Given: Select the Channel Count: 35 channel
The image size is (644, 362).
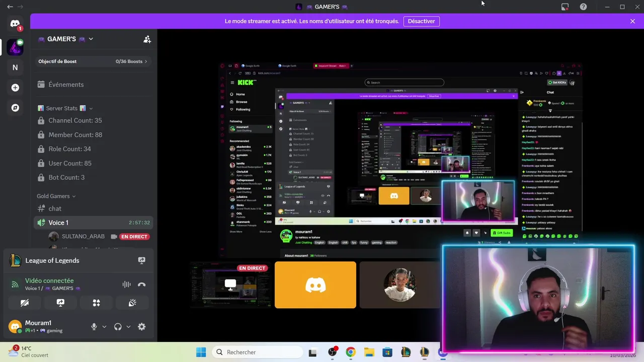Looking at the screenshot, I should (x=94, y=121).
